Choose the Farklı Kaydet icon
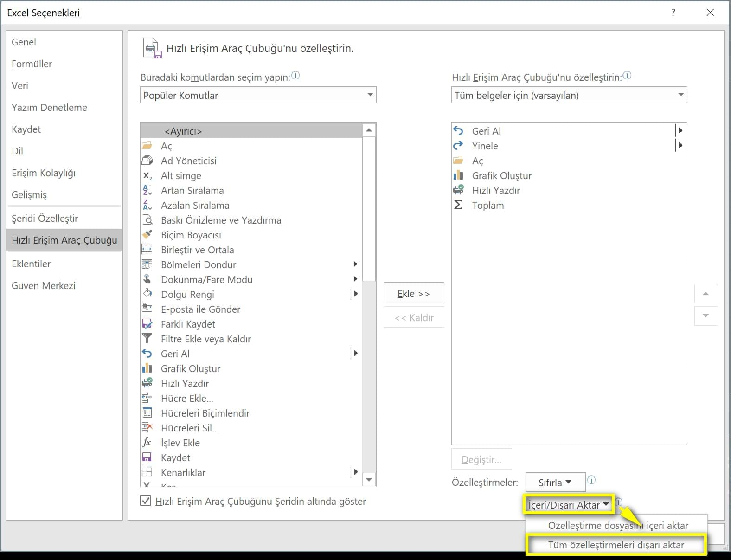This screenshot has width=731, height=560. point(147,324)
